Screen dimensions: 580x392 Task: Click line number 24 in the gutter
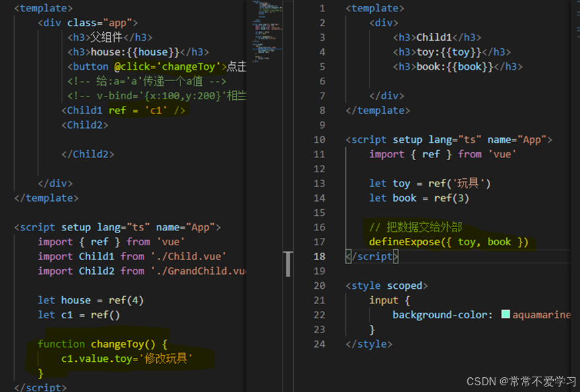(x=320, y=344)
